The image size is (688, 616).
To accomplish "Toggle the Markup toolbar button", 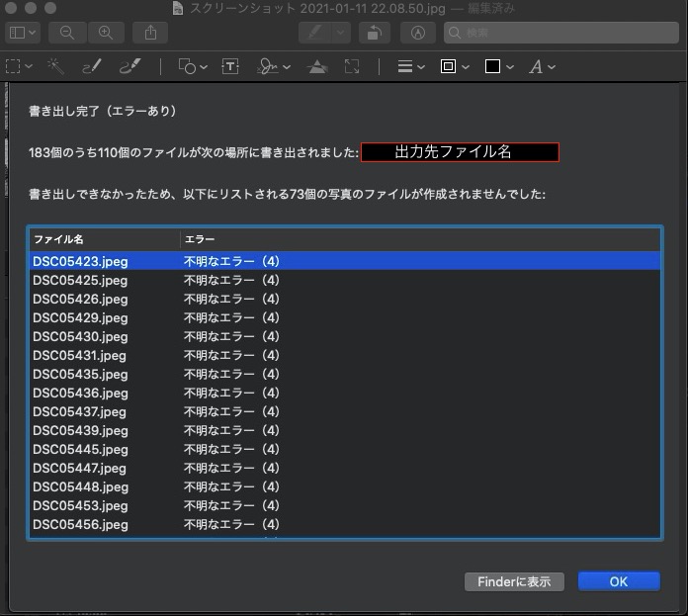I will [418, 32].
